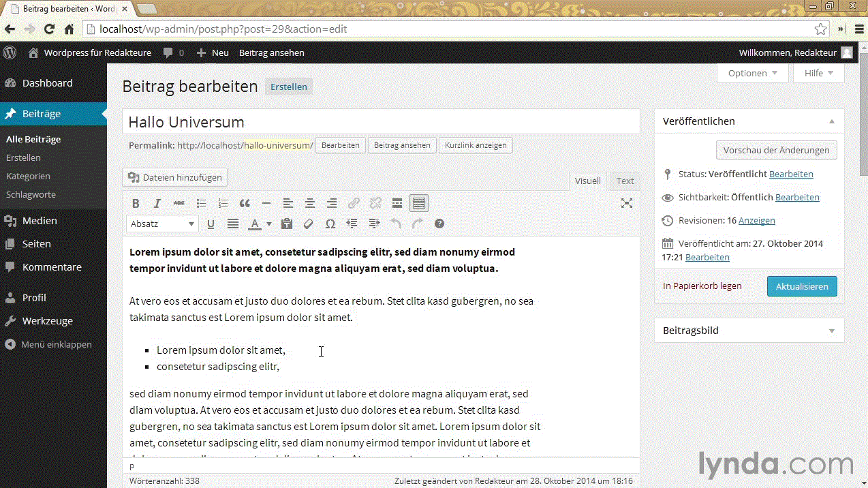Open keyboard shortcuts help icon
The height and width of the screenshot is (488, 868).
(x=439, y=224)
